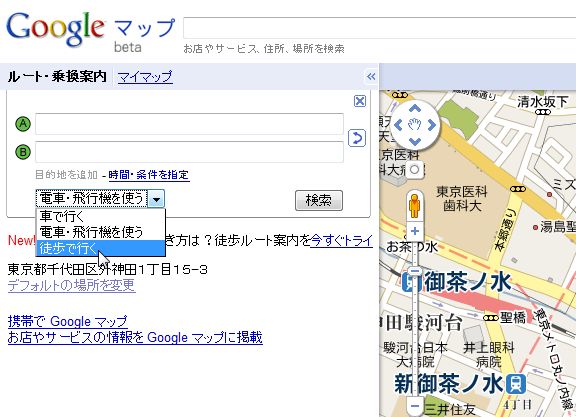
Task: Click the main search input field
Action: 379,28
